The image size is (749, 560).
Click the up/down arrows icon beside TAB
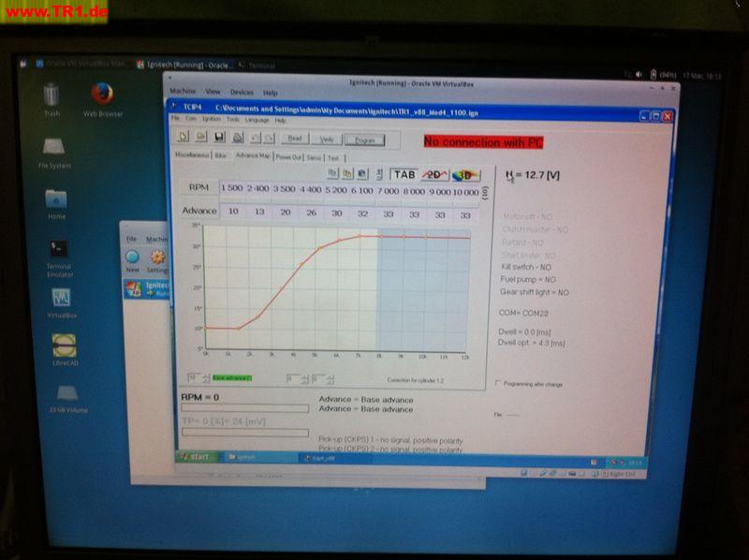coord(379,174)
